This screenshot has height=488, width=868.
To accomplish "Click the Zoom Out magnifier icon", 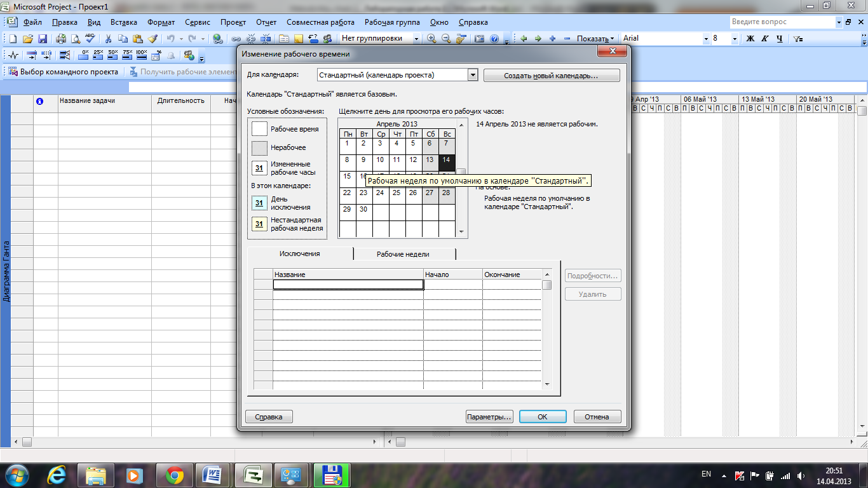I will 446,39.
